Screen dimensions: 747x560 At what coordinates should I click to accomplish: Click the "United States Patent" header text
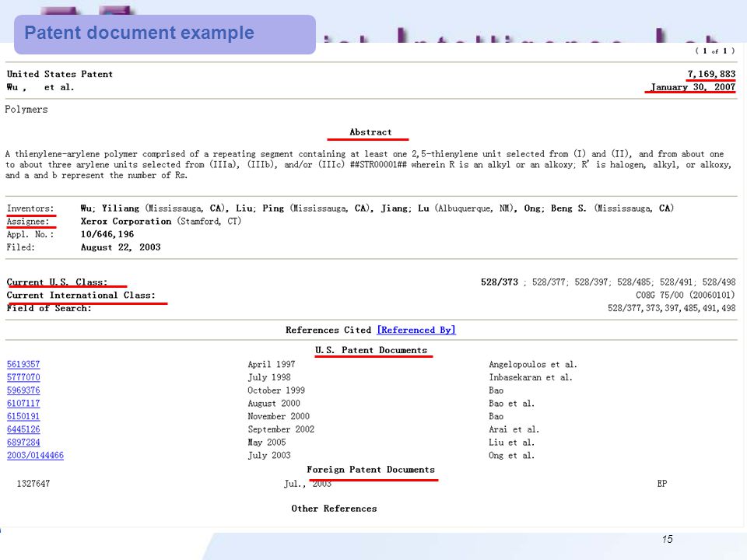tap(60, 74)
